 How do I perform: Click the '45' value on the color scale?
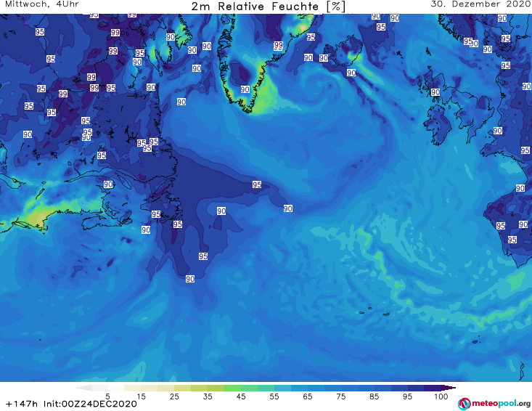click(x=241, y=396)
